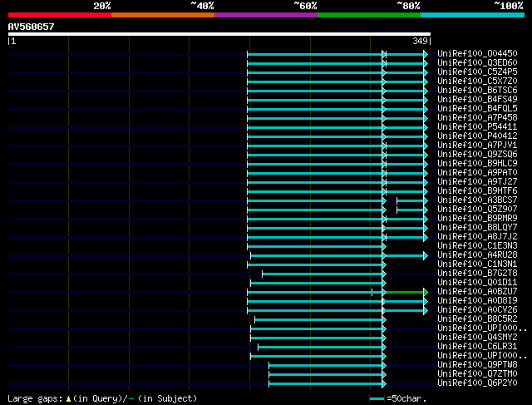Select the UniRef100_C1N3N1 label
Screen dimensions: 532x405
click(x=477, y=264)
